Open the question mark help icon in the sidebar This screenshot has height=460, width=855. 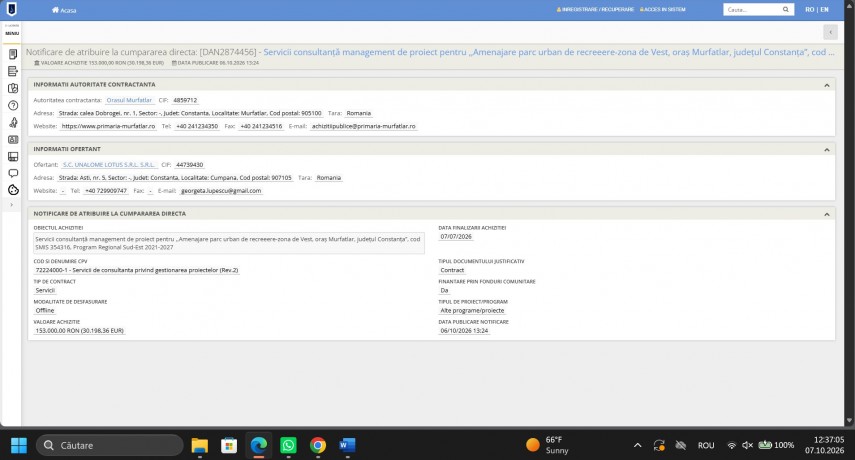[13, 105]
